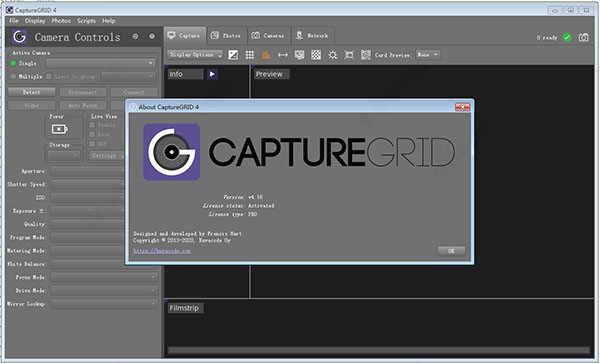The height and width of the screenshot is (364, 600).
Task: Switch to the Photos tab
Action: click(227, 36)
